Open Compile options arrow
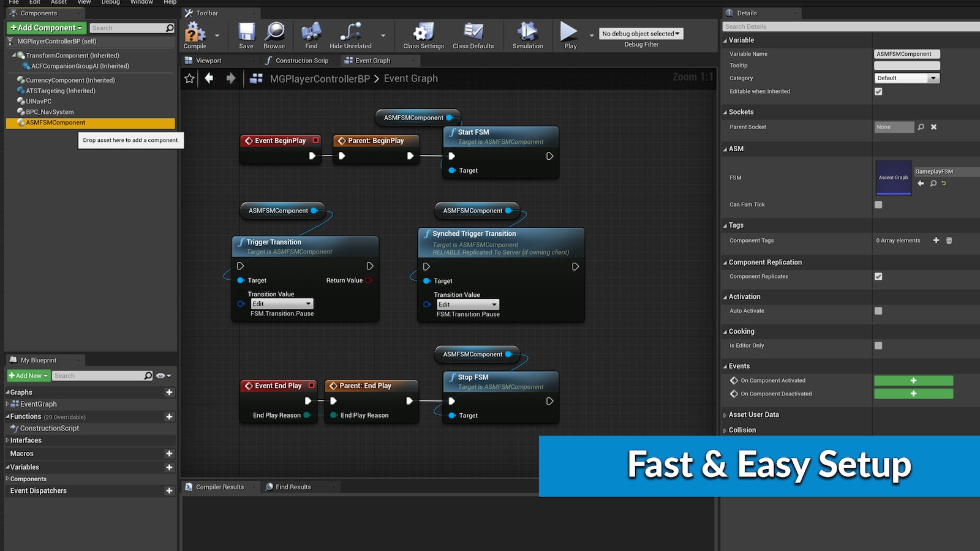 tap(217, 36)
